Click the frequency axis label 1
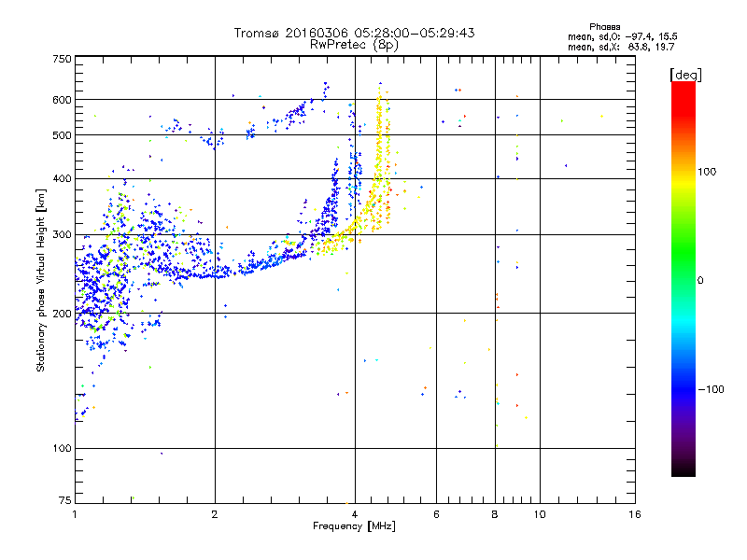 (x=75, y=514)
